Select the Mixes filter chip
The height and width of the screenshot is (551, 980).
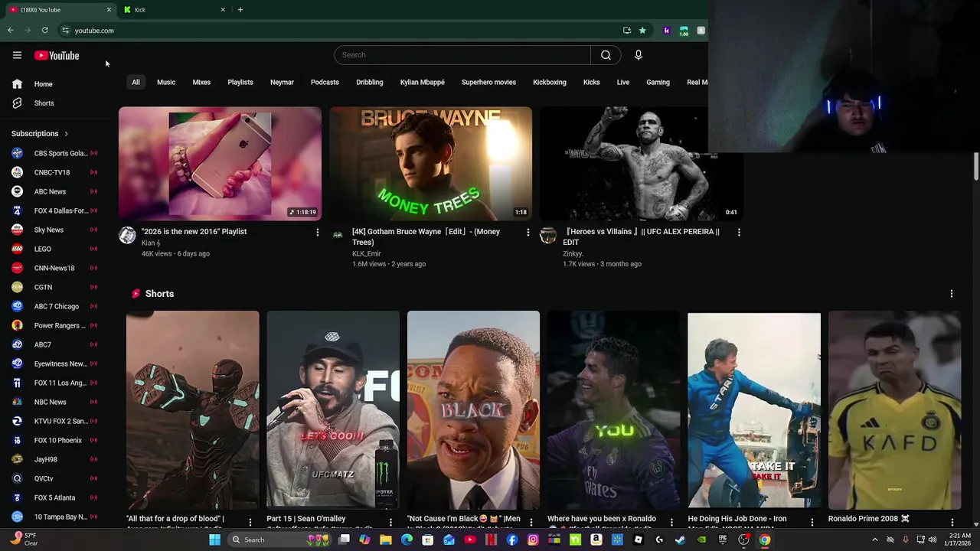tap(201, 83)
